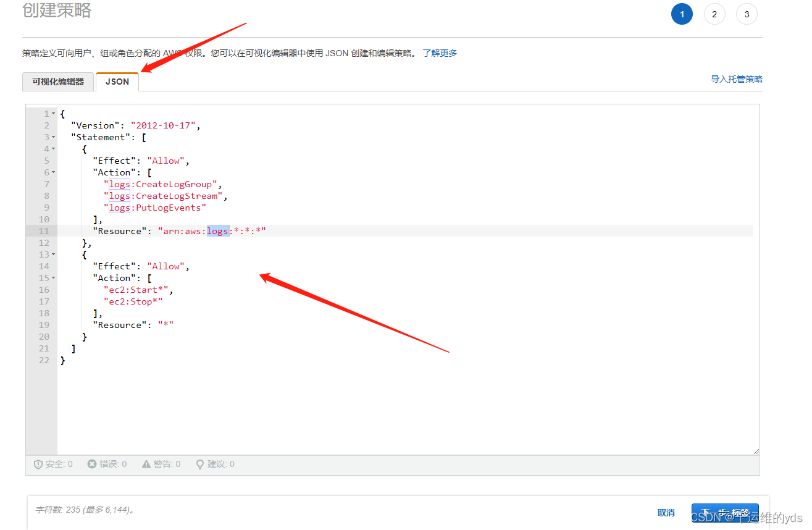The image size is (812, 530).
Task: Click the 取消 cancel link
Action: (x=666, y=513)
